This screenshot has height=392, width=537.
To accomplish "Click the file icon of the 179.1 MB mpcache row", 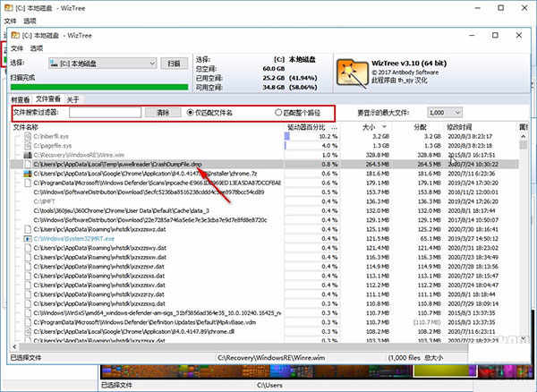I will click(x=28, y=183).
